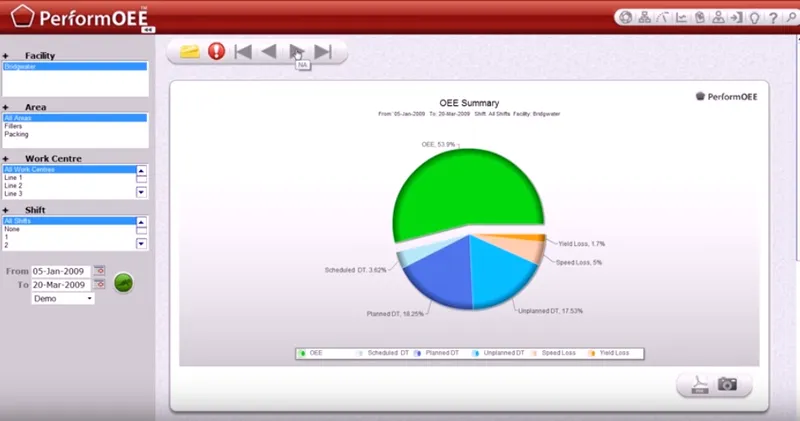Open the clipboard icon in top toolbar
Viewport: 800px width, 421px height.
(x=699, y=17)
